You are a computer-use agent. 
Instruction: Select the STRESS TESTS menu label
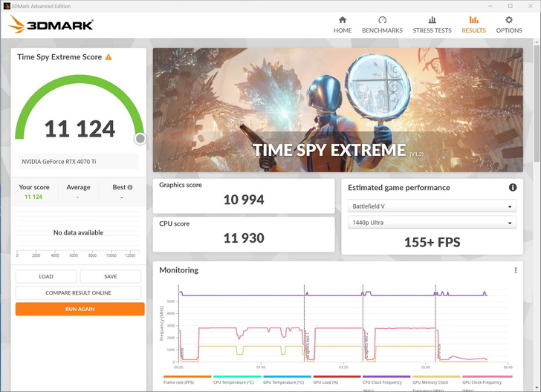pos(432,30)
